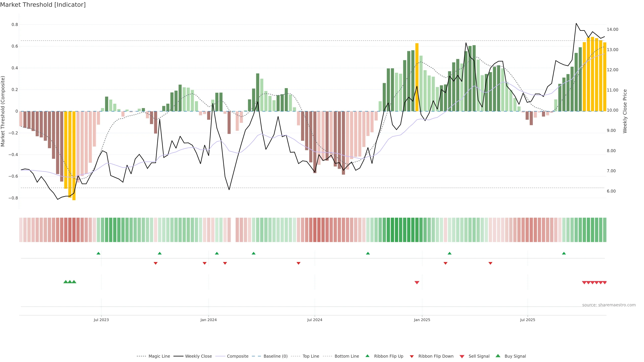Click Sell Signal legend icon

click(x=462, y=356)
